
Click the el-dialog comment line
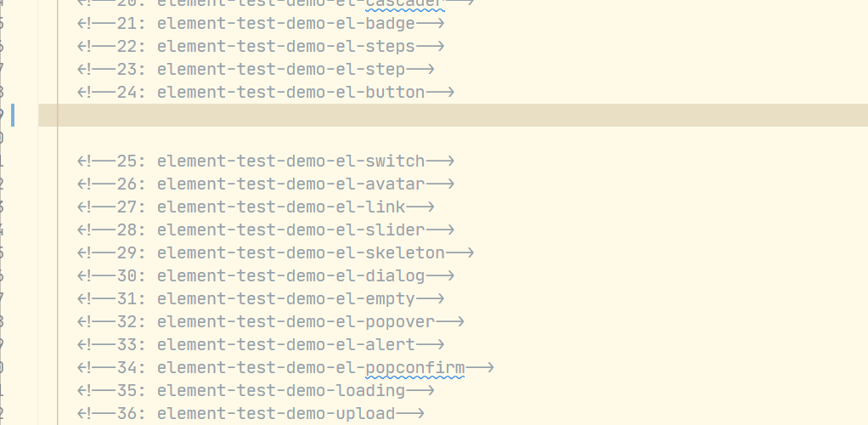(x=265, y=275)
